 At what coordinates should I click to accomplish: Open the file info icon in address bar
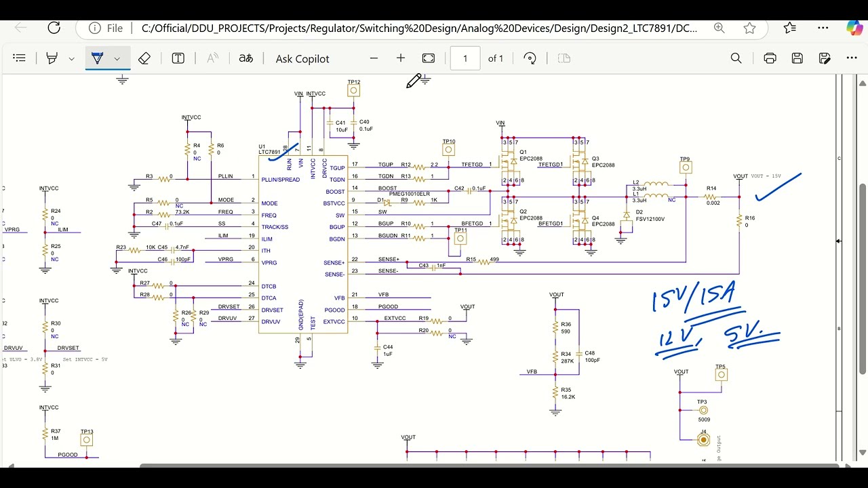point(95,28)
